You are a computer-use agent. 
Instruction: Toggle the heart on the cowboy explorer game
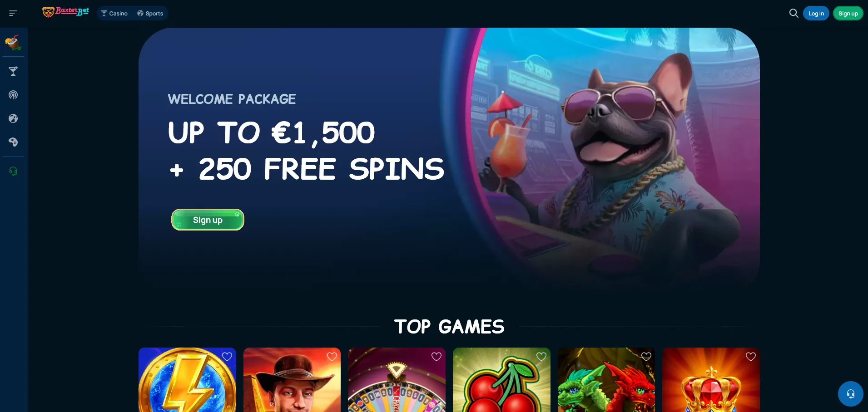click(332, 357)
